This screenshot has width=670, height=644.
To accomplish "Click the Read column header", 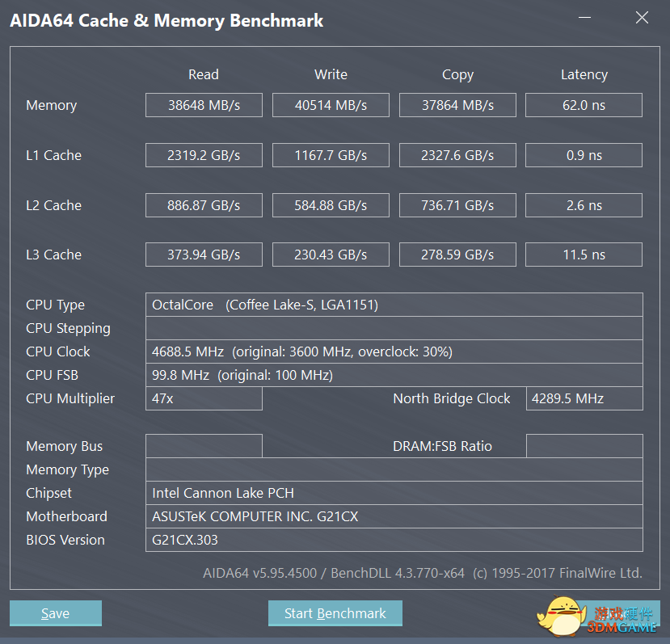I will click(x=204, y=74).
